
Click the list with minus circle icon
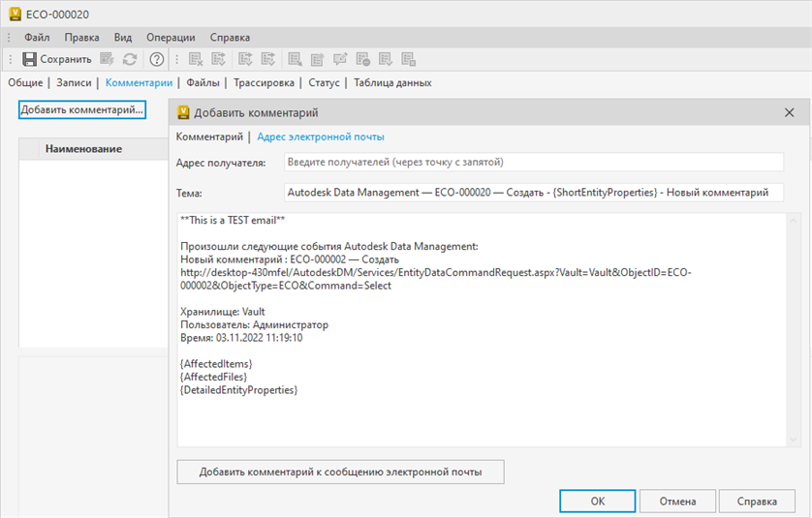click(363, 59)
